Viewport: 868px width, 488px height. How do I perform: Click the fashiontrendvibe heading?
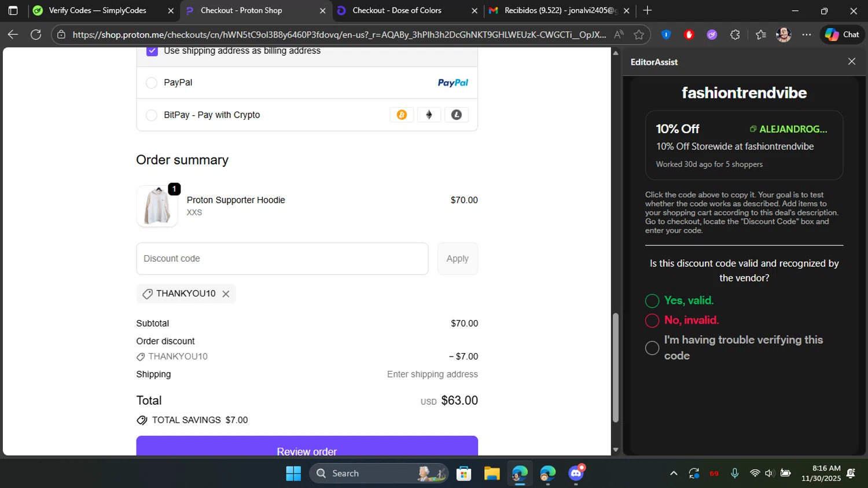pos(744,93)
